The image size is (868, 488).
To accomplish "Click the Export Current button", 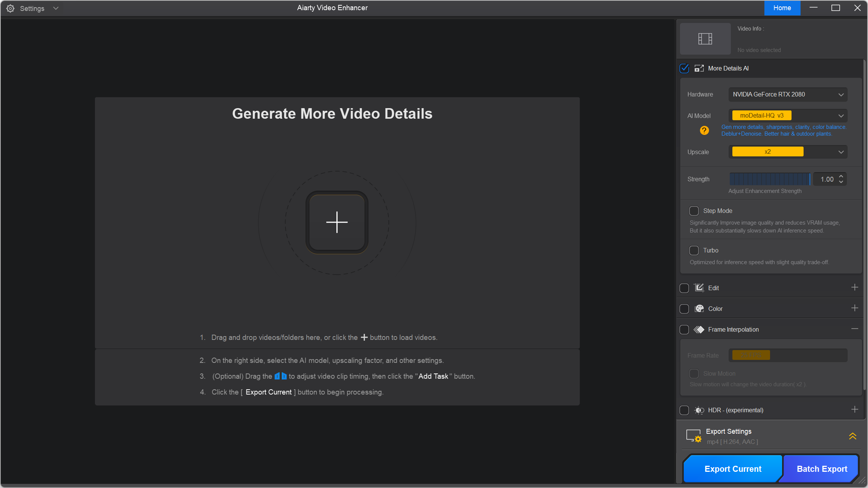I will click(733, 469).
